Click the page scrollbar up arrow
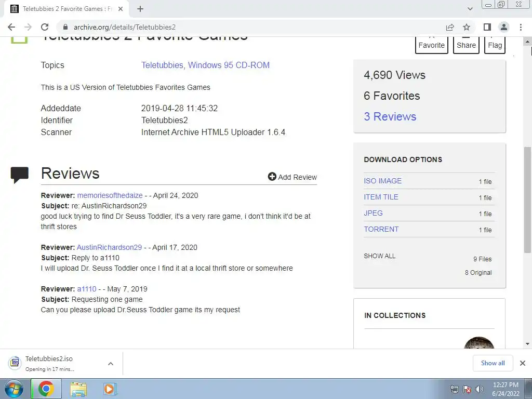 coord(527,42)
